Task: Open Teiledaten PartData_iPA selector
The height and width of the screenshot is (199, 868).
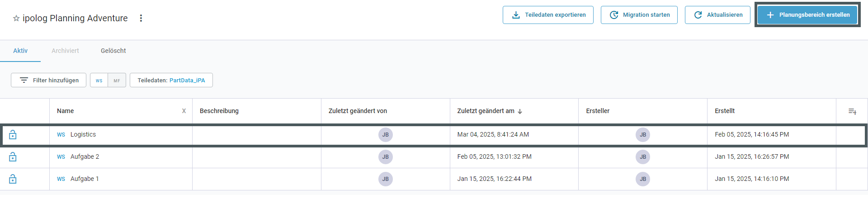Action: (x=171, y=80)
